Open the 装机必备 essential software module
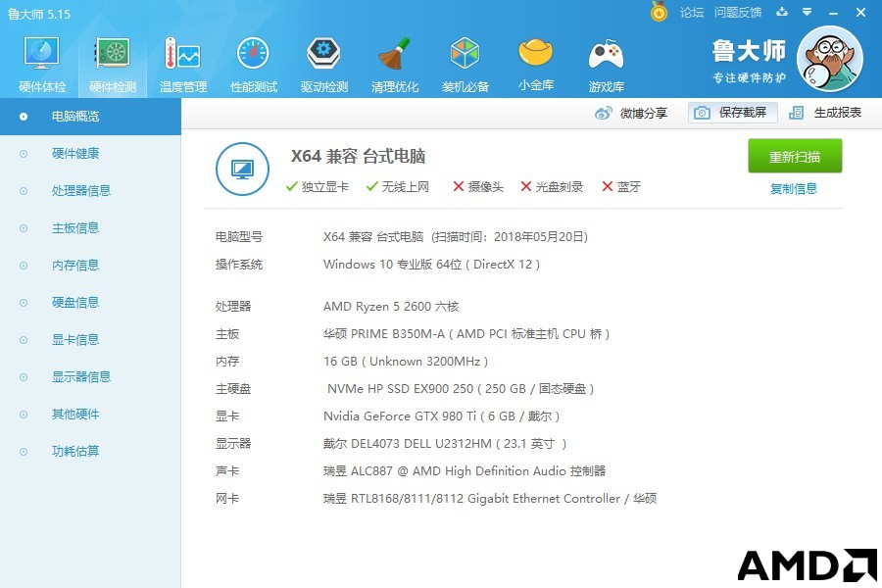 (465, 64)
